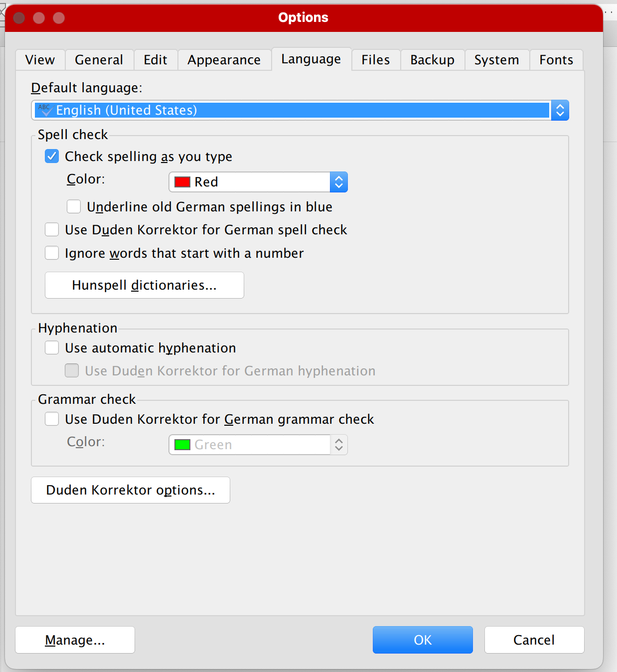The width and height of the screenshot is (617, 672).
Task: Go to the Backup tab
Action: tap(432, 60)
